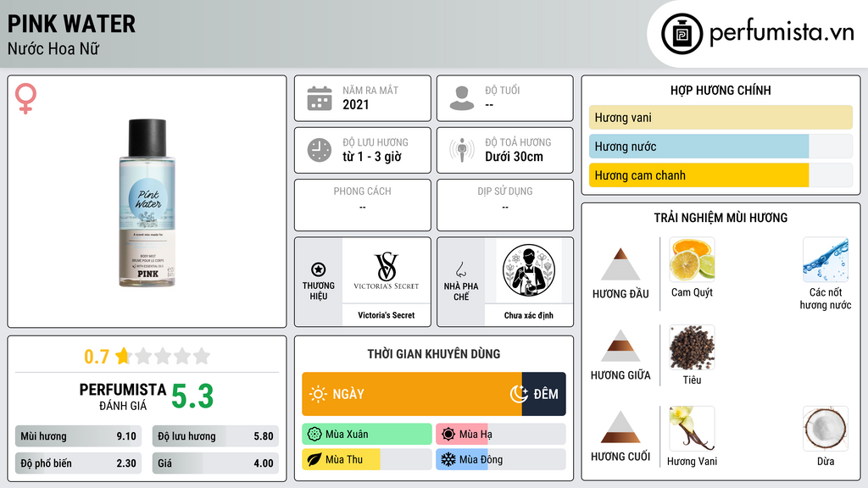Click the person silhouette icon for Độ tuổi

point(462,98)
